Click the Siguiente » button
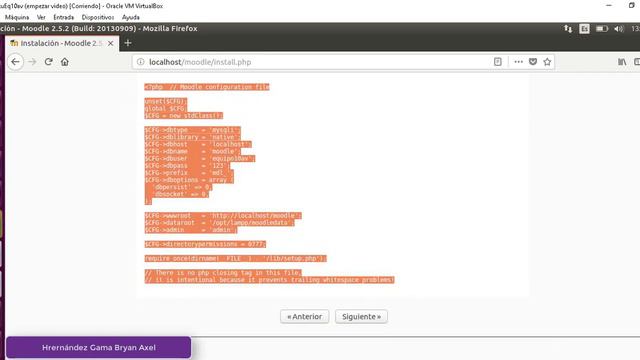This screenshot has height=360, width=640. [361, 316]
